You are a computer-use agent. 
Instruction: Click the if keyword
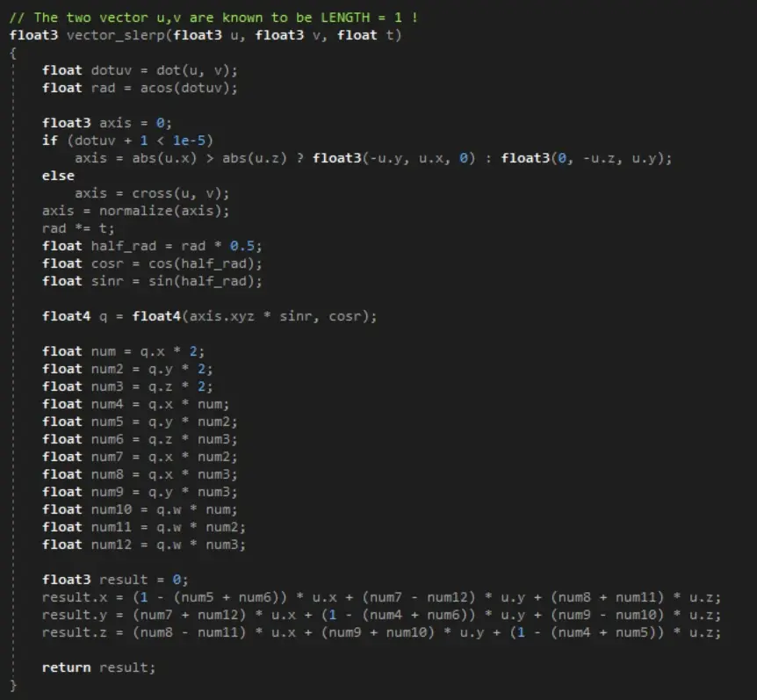pos(49,141)
